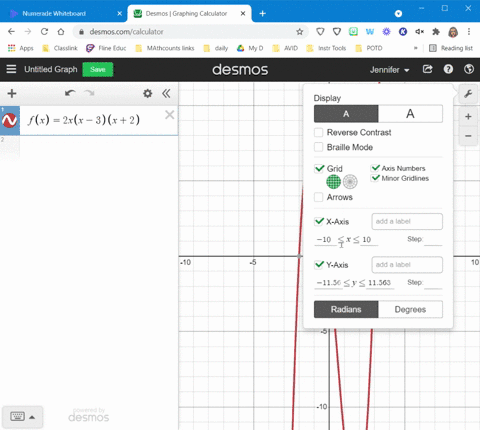Toggle visibility of the f(x) curve
480x430 pixels.
(x=10, y=120)
